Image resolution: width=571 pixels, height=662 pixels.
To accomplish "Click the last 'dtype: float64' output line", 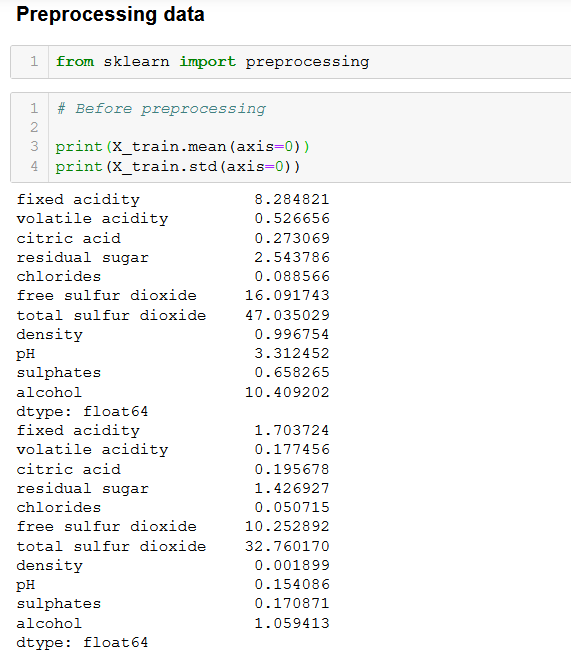I will coord(82,643).
